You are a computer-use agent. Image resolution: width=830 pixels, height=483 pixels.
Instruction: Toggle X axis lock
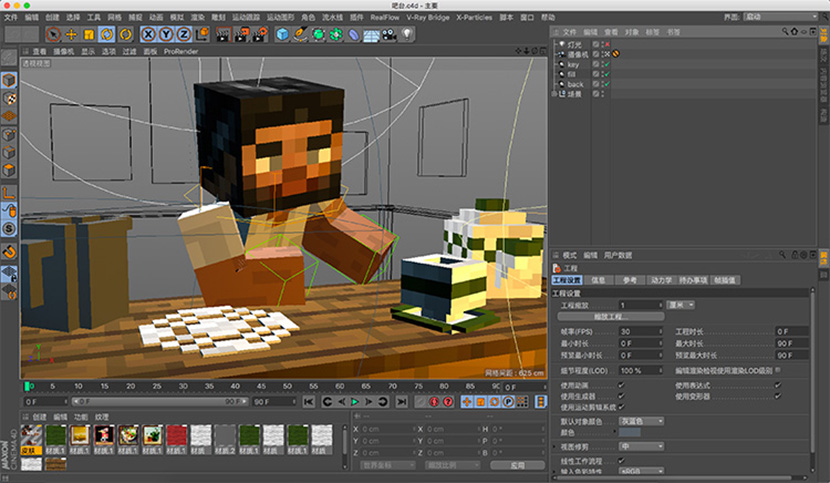click(x=148, y=34)
